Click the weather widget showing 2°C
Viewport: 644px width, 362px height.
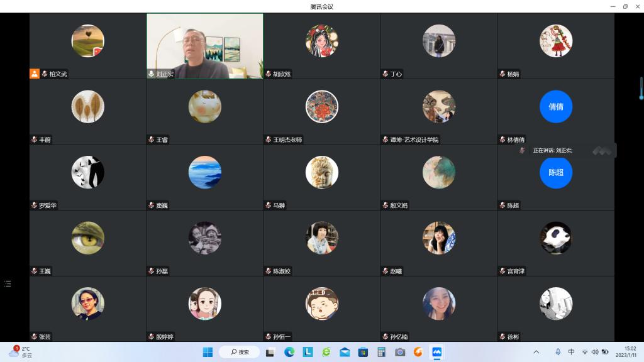pos(20,352)
